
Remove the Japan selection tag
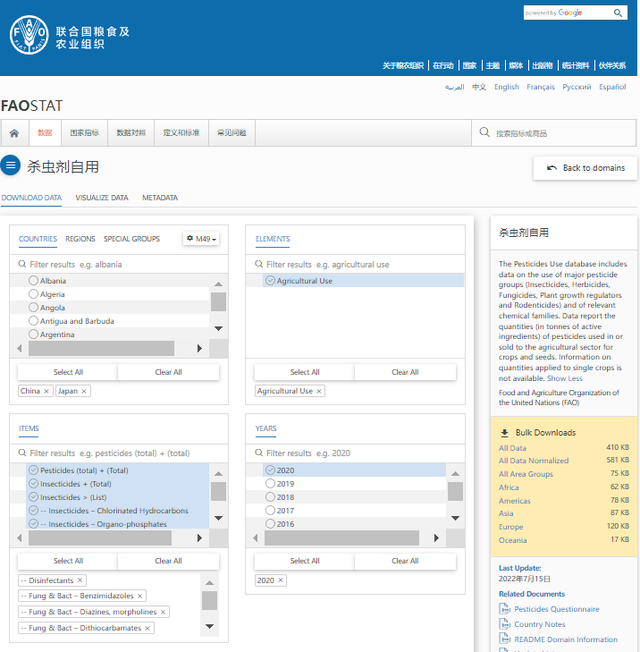pos(84,391)
